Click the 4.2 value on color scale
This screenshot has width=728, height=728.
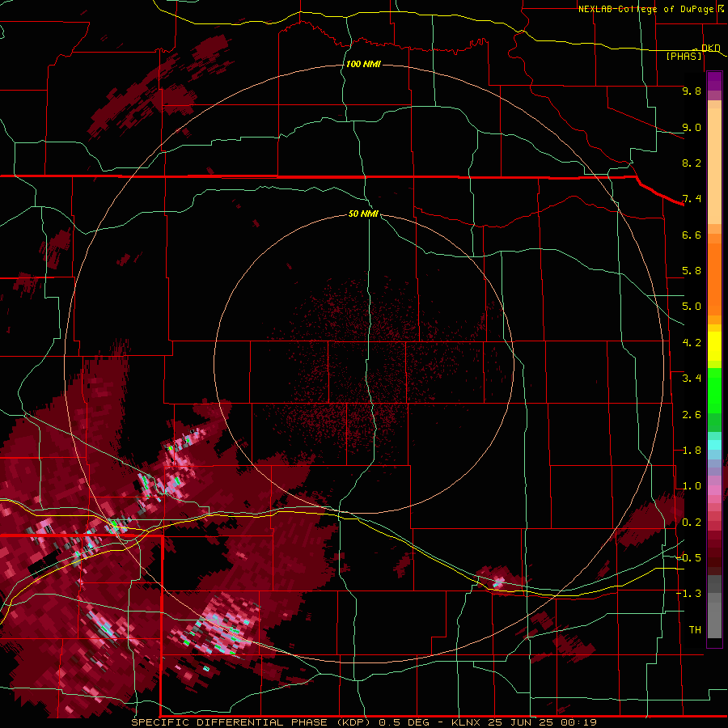point(692,343)
